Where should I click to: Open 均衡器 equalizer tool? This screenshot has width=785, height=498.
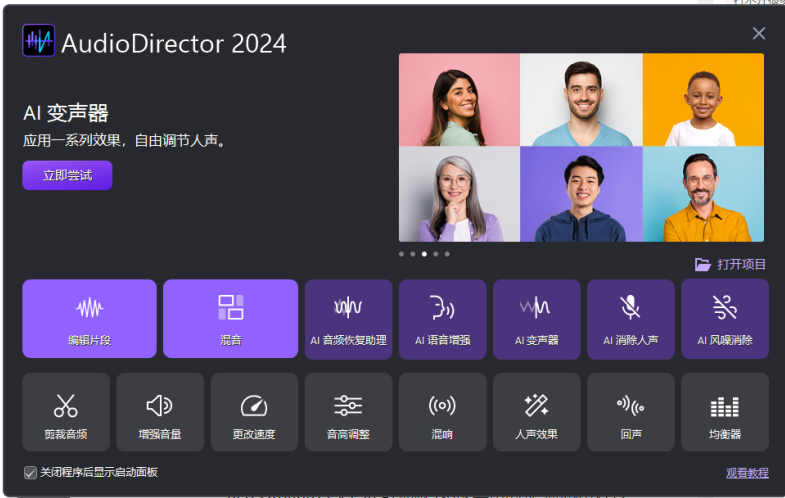725,412
